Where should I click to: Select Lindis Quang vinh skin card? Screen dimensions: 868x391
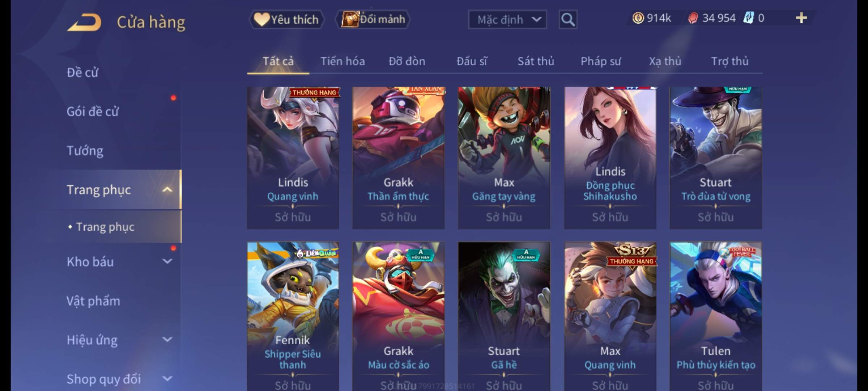coord(293,158)
